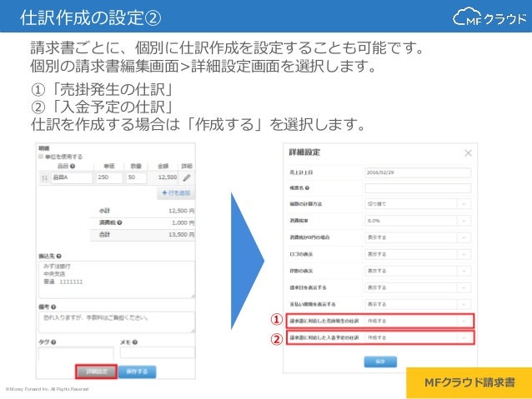Click the 振込先 textarea with みずほ銀行
This screenshot has height=399, width=532.
point(117,280)
